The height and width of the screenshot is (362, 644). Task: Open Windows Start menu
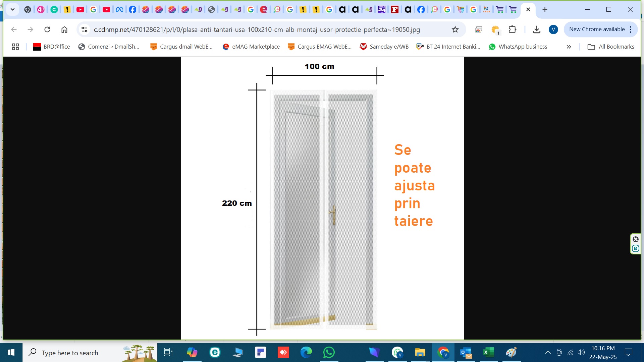point(11,353)
